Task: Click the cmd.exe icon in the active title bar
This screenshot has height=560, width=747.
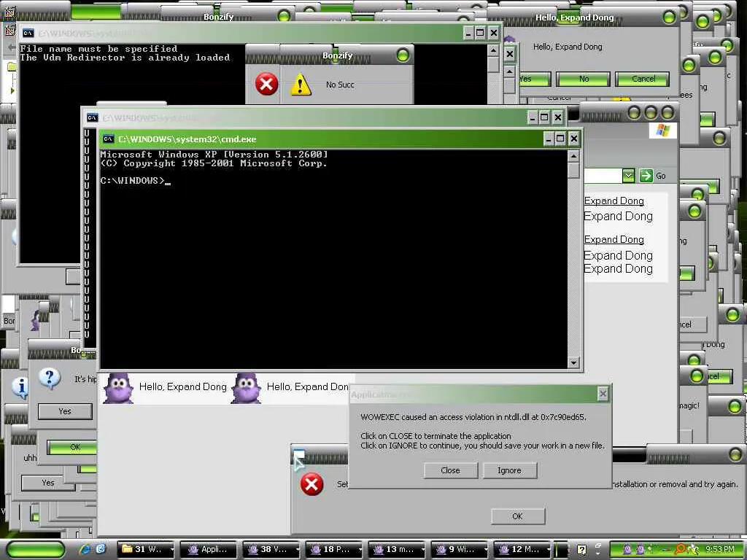Action: 108,139
